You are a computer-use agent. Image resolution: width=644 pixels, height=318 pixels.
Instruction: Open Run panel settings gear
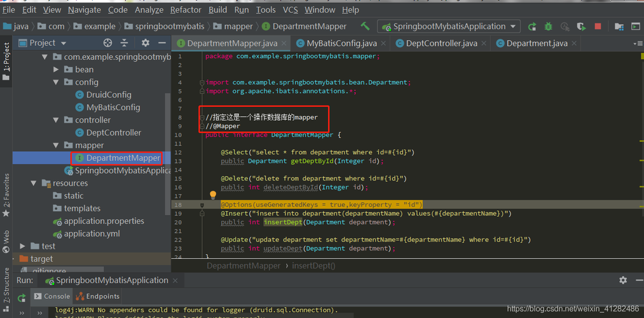click(x=623, y=280)
